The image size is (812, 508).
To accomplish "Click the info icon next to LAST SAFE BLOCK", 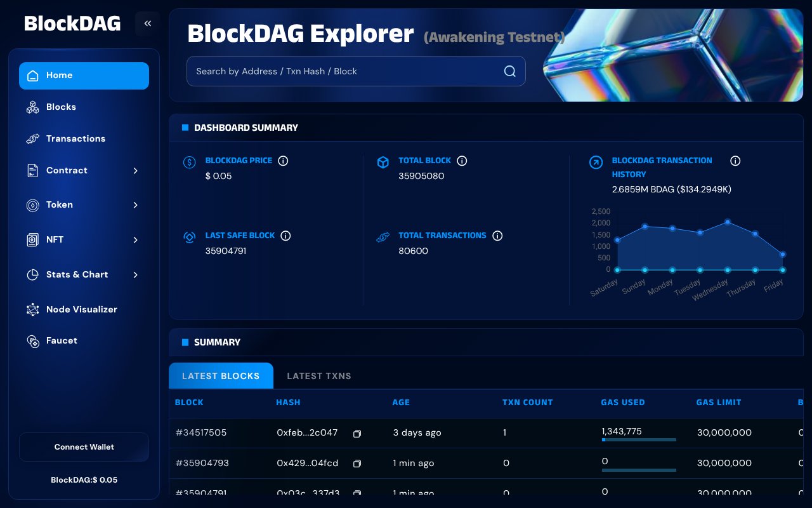I will coord(285,236).
